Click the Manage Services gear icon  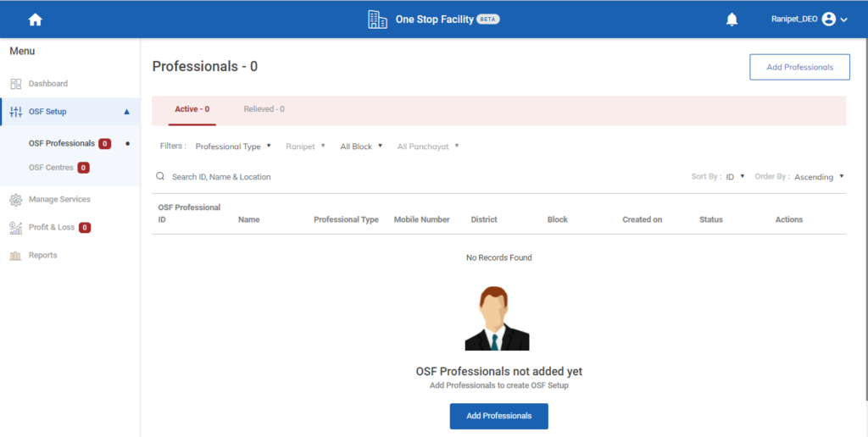click(15, 200)
